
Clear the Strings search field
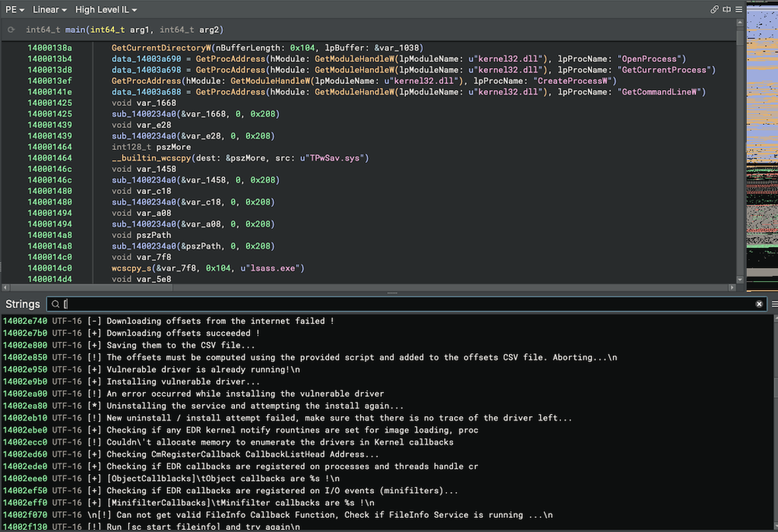(759, 304)
